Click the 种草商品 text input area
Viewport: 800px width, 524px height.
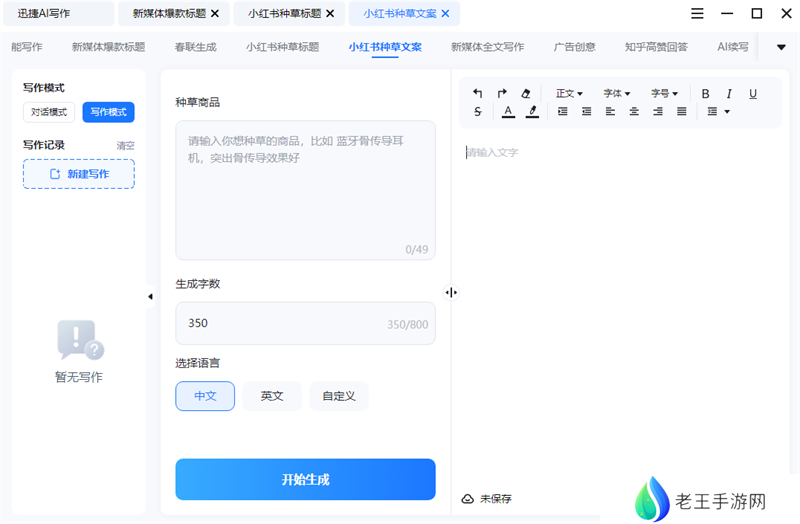[305, 190]
